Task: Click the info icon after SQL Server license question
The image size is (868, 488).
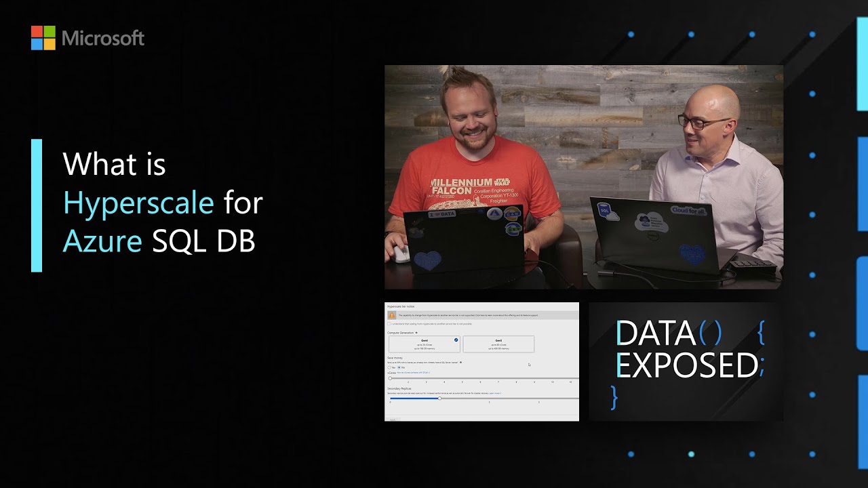Action: point(460,363)
